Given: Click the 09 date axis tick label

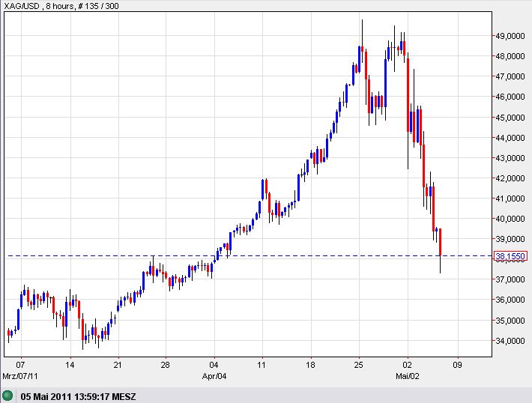Looking at the screenshot, I should tap(457, 365).
